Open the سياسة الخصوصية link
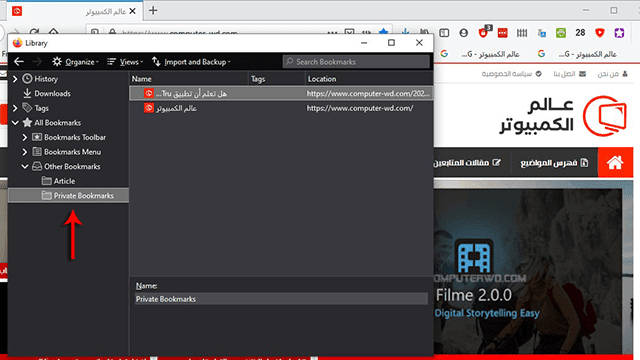 (x=511, y=74)
